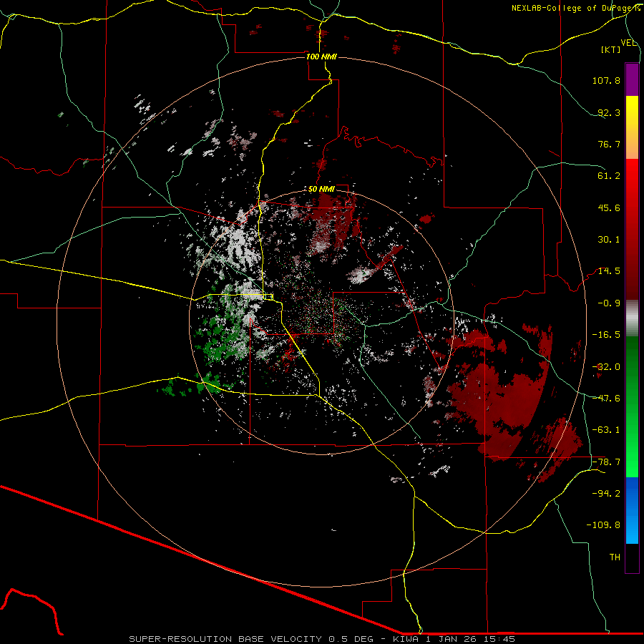Viewport: 644px width, 644px height.
Task: Click the -94.2 velocity scale value
Action: (606, 494)
